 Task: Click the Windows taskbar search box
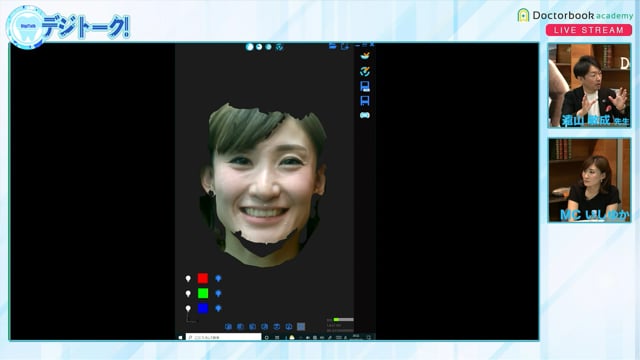tap(223, 337)
